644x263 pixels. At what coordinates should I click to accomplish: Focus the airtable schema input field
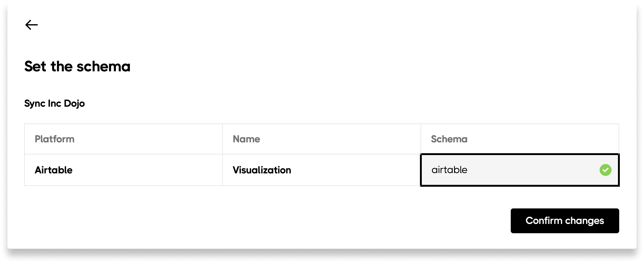[520, 170]
